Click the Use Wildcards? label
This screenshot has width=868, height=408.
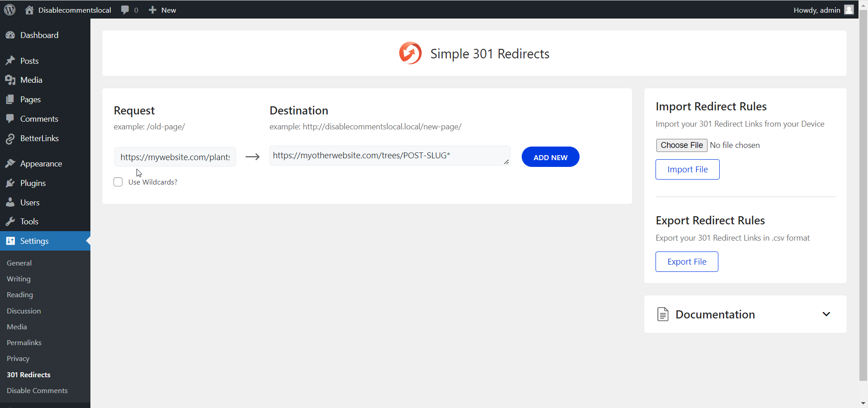153,182
